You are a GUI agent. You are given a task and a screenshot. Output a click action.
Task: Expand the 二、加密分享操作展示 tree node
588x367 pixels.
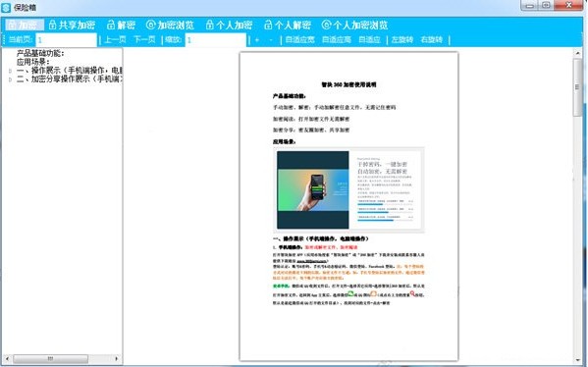click(x=10, y=79)
